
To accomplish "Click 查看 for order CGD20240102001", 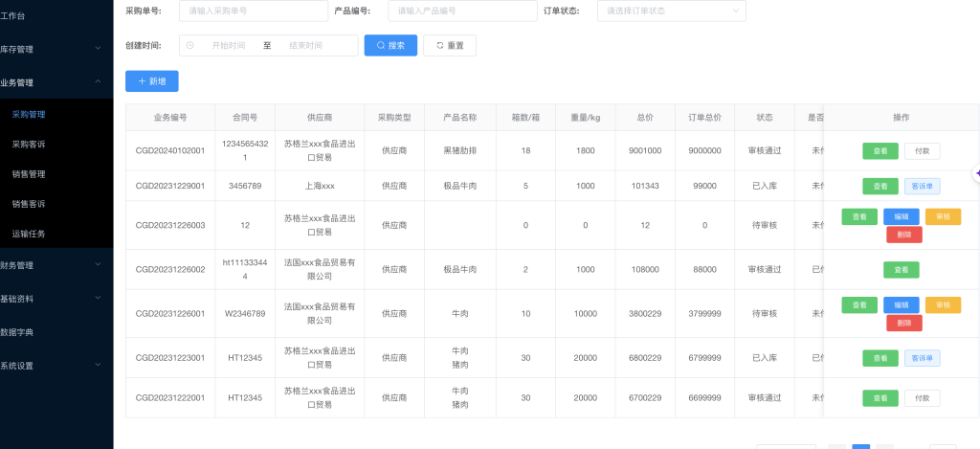I will point(880,150).
